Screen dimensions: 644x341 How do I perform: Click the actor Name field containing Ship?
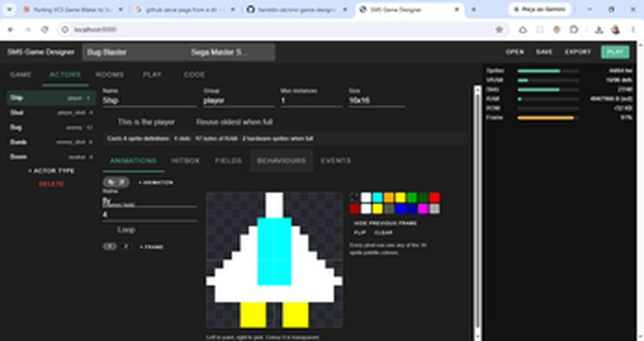coord(150,100)
